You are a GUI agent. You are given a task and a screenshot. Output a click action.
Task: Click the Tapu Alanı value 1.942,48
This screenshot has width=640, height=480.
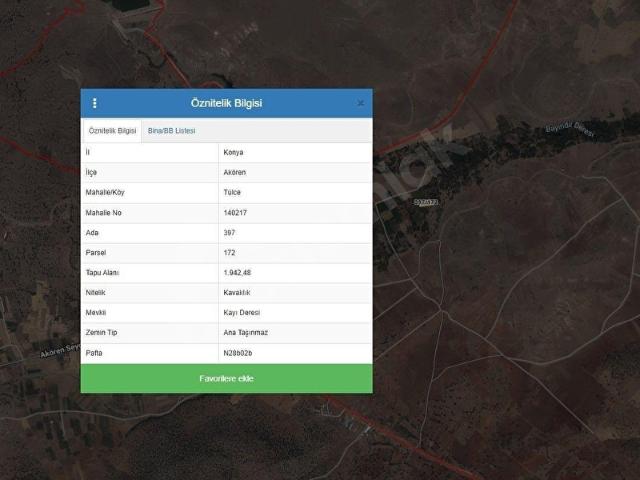coord(237,273)
